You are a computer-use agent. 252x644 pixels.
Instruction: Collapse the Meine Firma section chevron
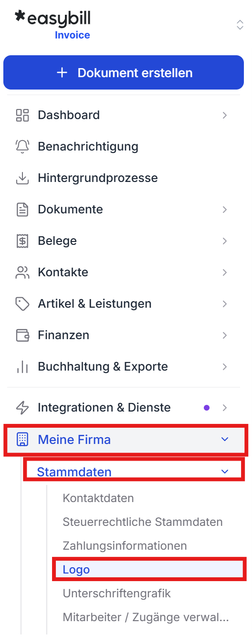pyautogui.click(x=225, y=439)
